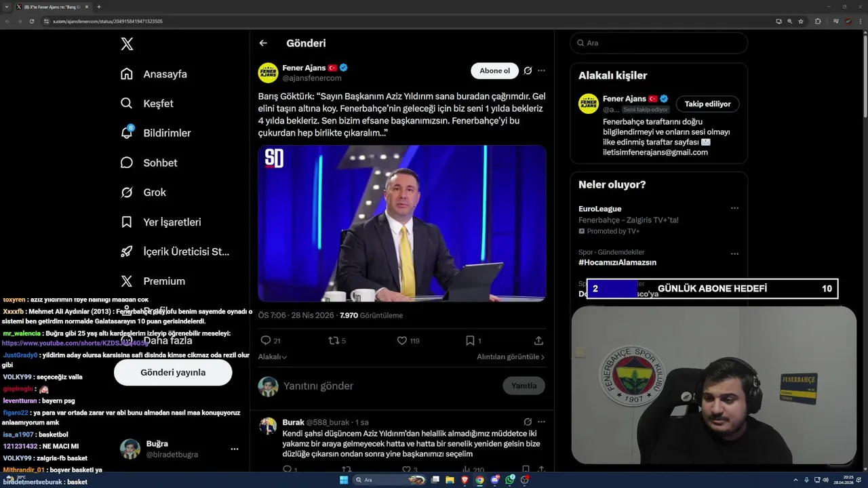This screenshot has width=868, height=488.
Task: Open #HocamıziAlamazsın trending topic
Action: [617, 262]
